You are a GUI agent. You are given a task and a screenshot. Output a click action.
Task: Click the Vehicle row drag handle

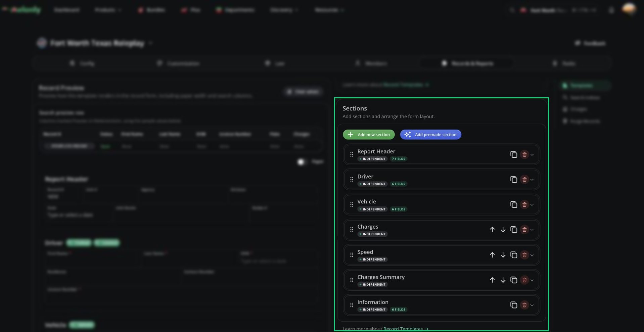click(351, 204)
